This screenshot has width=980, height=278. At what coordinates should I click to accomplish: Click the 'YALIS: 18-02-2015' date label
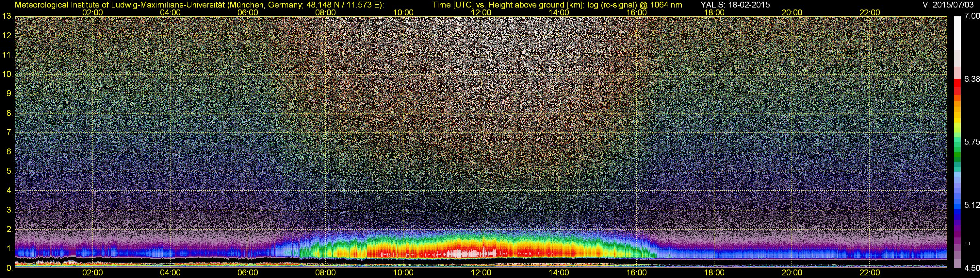point(735,5)
